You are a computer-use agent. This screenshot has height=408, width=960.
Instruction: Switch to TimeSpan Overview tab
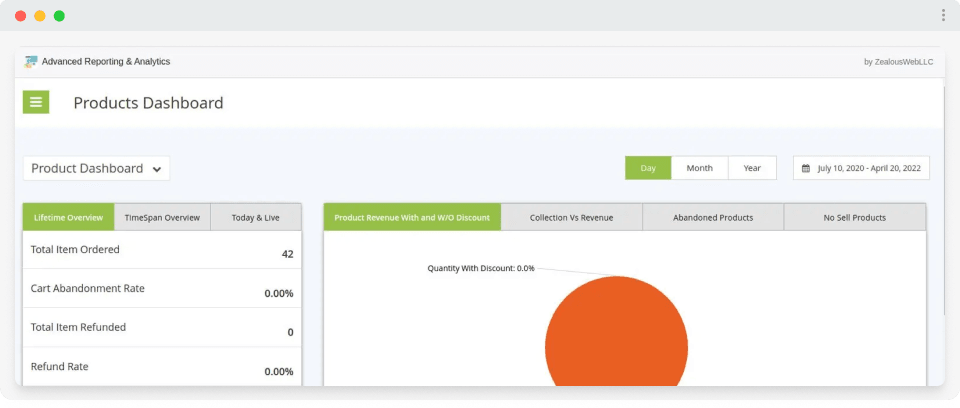[162, 217]
